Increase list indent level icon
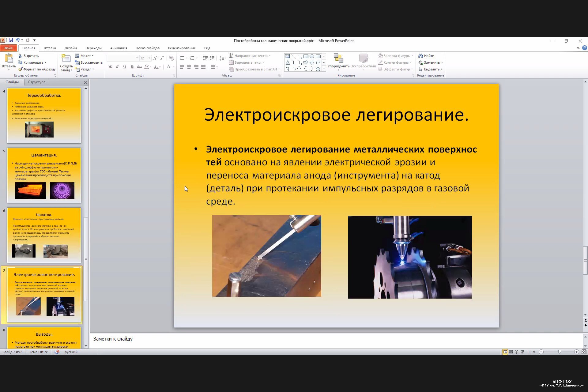588x392 pixels. [x=212, y=58]
